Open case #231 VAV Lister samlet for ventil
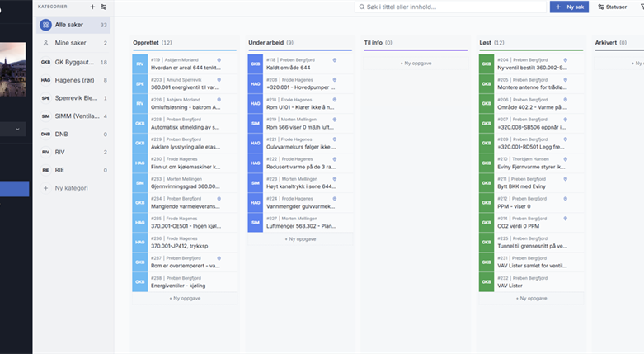Viewport: 644px width, 354px height. coord(532,262)
